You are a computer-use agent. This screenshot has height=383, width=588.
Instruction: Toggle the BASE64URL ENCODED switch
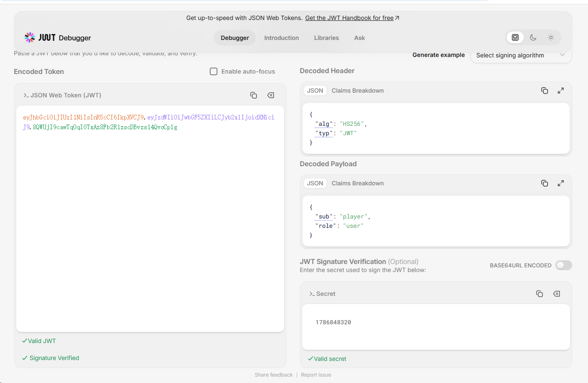[x=564, y=265]
